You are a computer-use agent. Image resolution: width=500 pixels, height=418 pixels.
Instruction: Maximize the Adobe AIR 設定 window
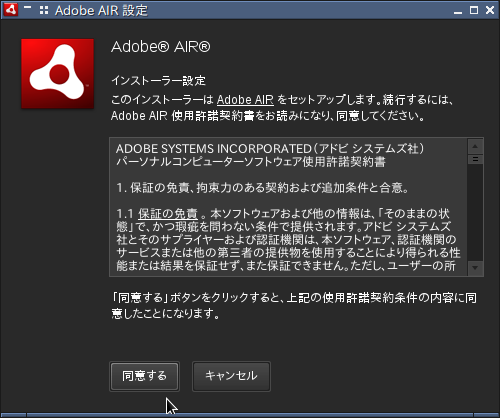[474, 10]
